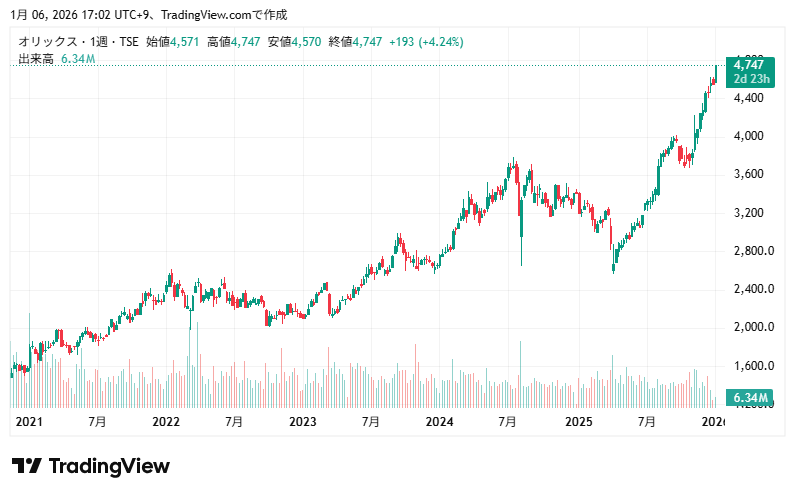Click the 始値 4,571 open value
The width and height of the screenshot is (795, 496).
[x=172, y=42]
